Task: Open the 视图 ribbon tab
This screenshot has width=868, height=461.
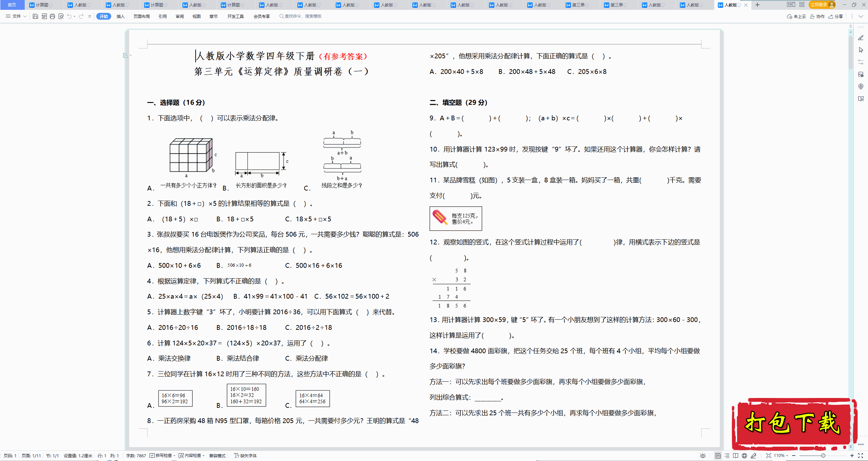Action: (197, 16)
